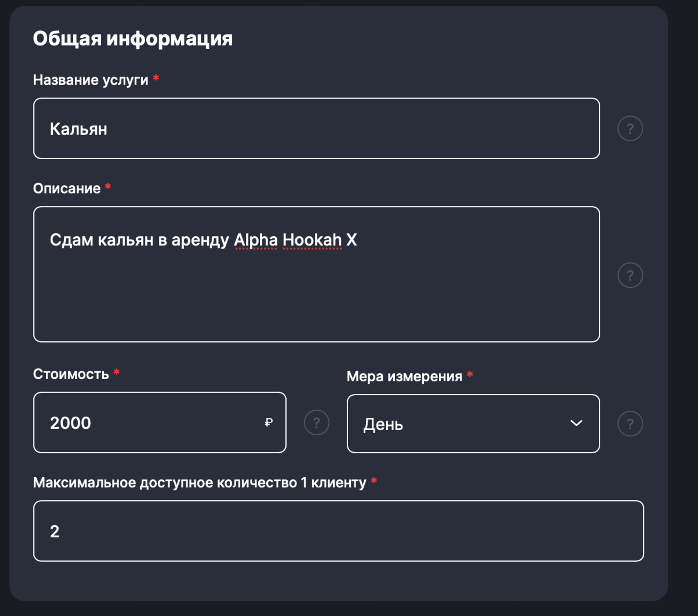Click the Название услуги label
This screenshot has height=616, width=698.
click(x=90, y=80)
